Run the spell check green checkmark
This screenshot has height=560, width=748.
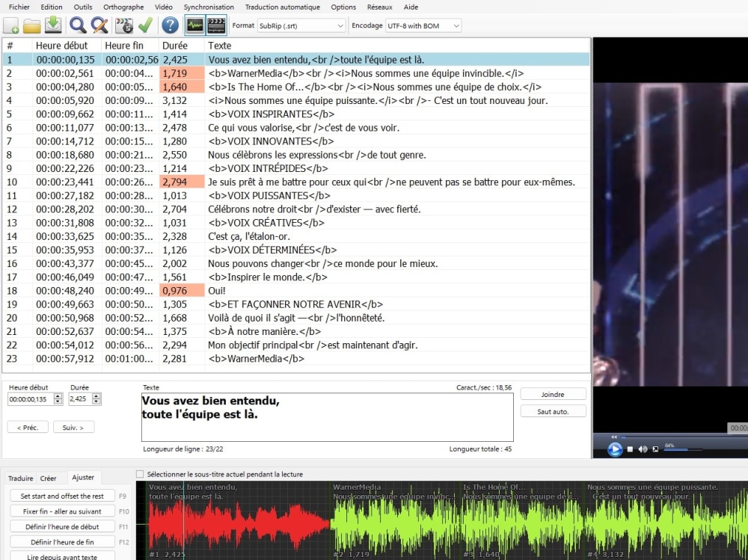(x=146, y=25)
